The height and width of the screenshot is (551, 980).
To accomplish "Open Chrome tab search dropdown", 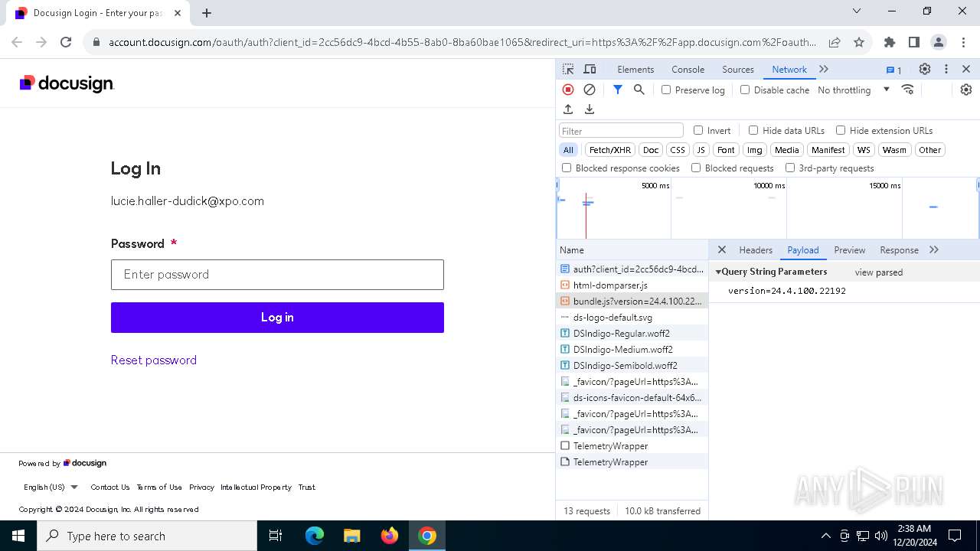I will pyautogui.click(x=857, y=11).
